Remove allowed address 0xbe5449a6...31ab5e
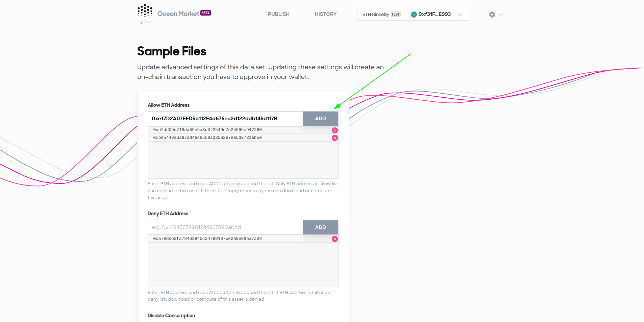The image size is (644, 322). pyautogui.click(x=335, y=138)
